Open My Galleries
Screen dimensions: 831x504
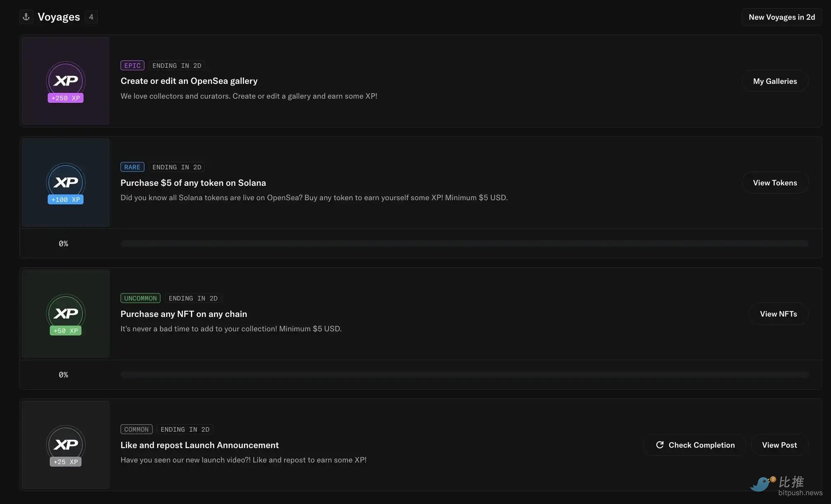[775, 81]
